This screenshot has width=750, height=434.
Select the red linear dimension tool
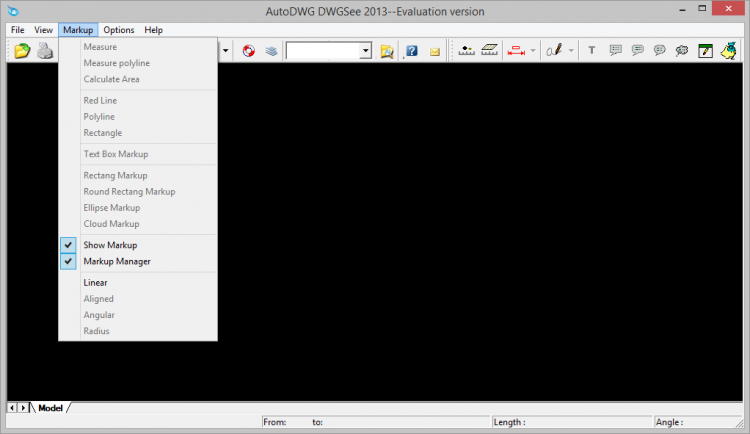pos(516,51)
